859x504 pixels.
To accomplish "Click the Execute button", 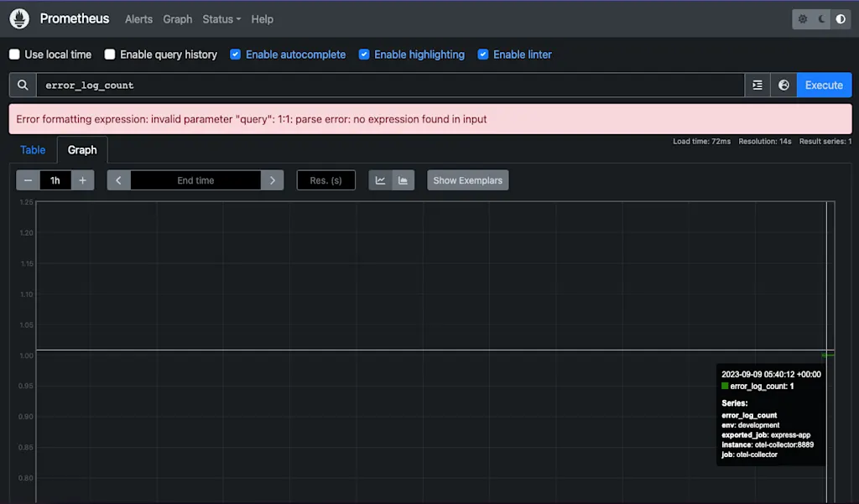I will (824, 85).
